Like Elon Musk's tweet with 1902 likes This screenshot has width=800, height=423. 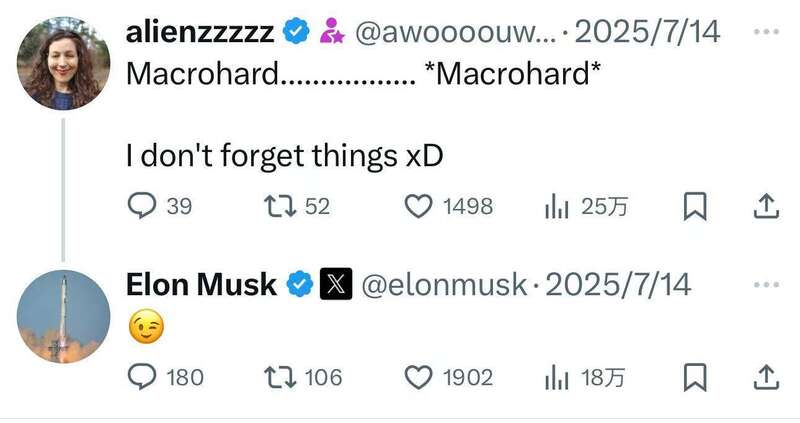pyautogui.click(x=417, y=377)
